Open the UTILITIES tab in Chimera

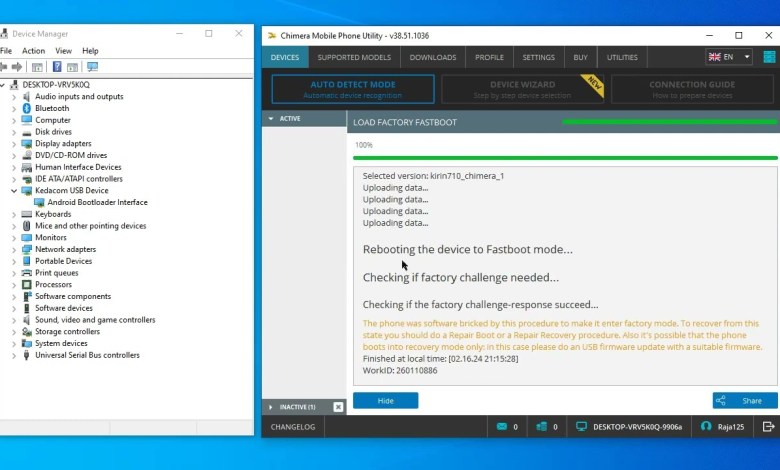tap(622, 57)
